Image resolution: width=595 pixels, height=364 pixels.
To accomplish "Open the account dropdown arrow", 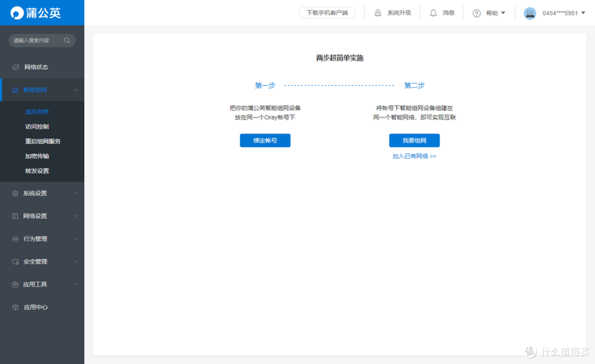I will tap(583, 13).
